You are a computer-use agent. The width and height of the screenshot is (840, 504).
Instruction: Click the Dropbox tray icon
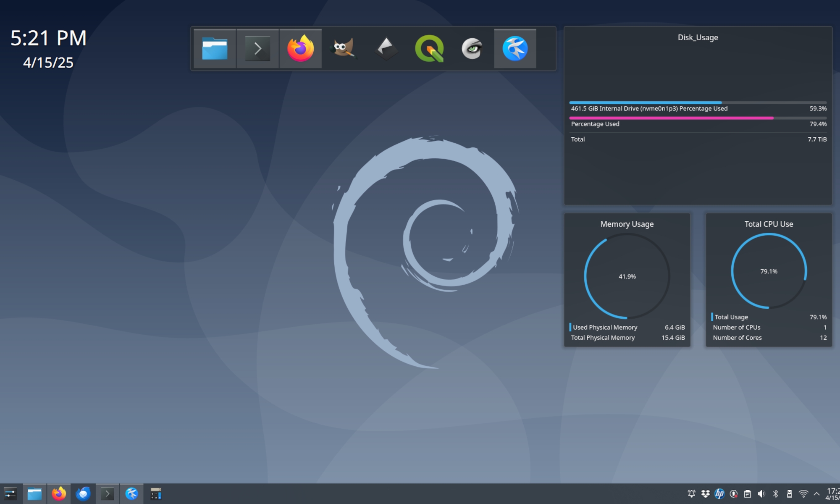706,494
